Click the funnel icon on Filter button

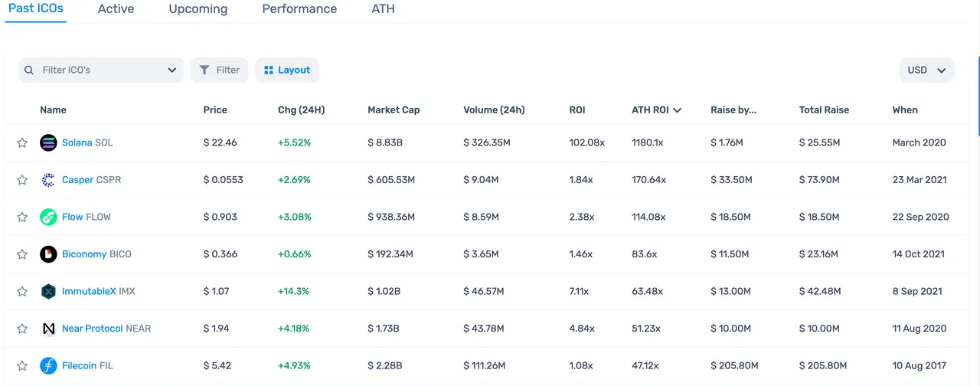click(x=204, y=70)
